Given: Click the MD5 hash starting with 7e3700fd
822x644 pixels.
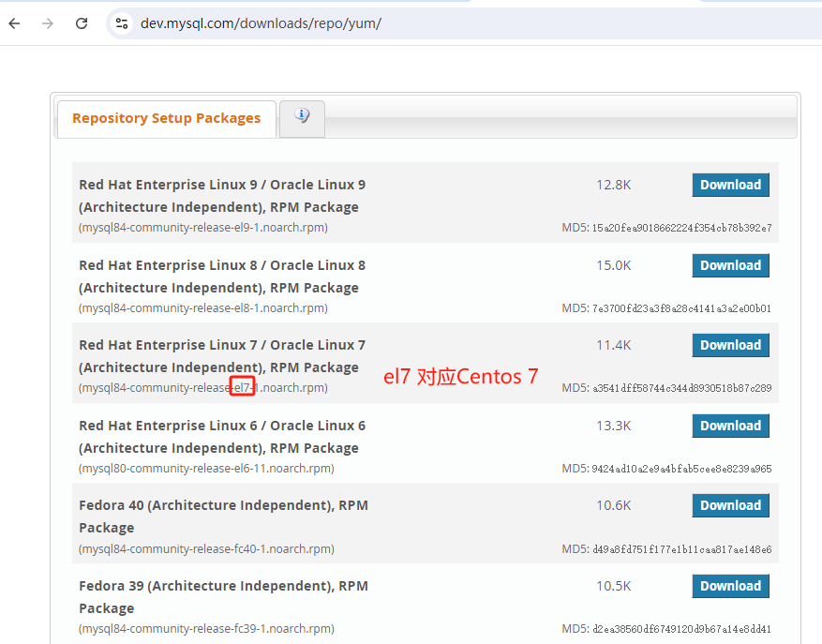Looking at the screenshot, I should pos(682,308).
